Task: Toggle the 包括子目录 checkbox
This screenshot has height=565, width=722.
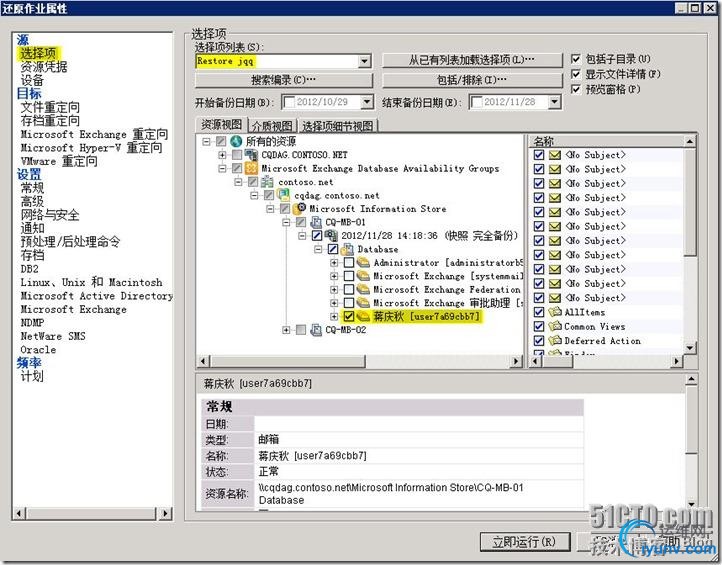Action: 576,59
